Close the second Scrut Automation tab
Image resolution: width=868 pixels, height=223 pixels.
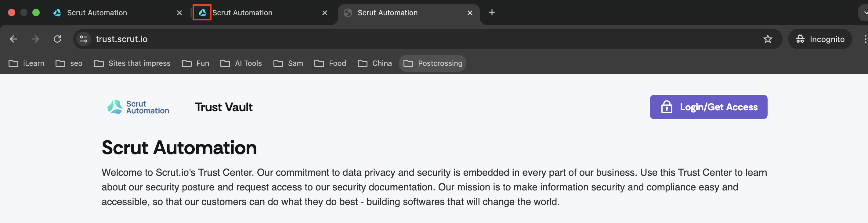pyautogui.click(x=324, y=13)
